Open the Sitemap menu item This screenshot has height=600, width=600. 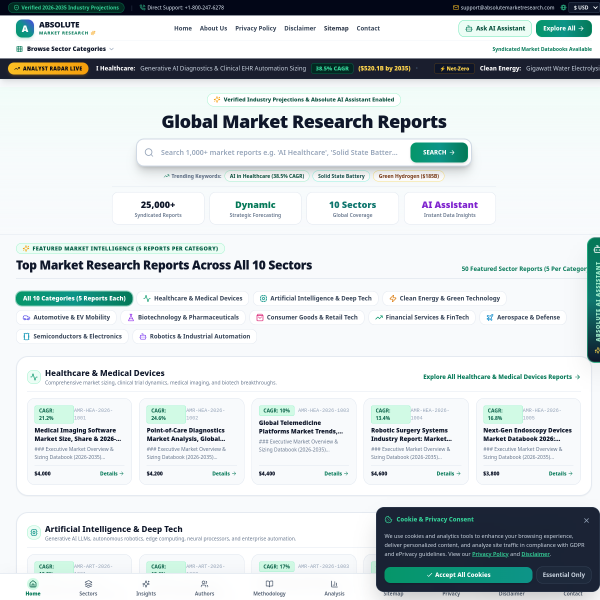coord(336,28)
